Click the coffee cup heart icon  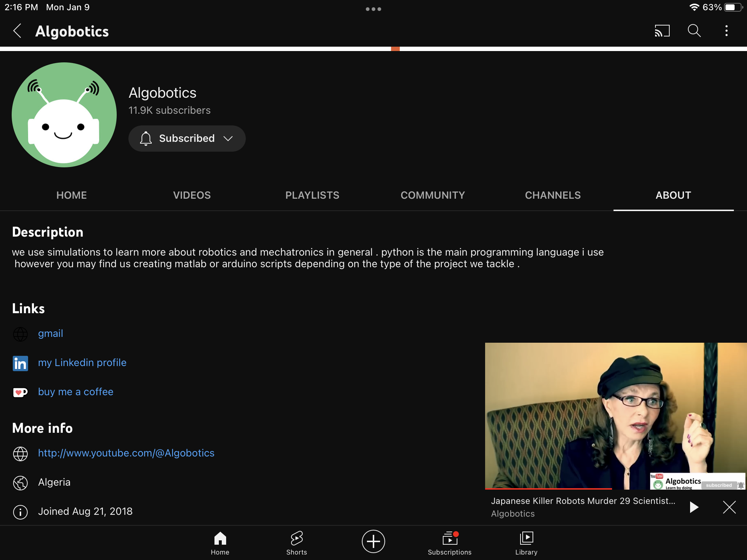20,392
